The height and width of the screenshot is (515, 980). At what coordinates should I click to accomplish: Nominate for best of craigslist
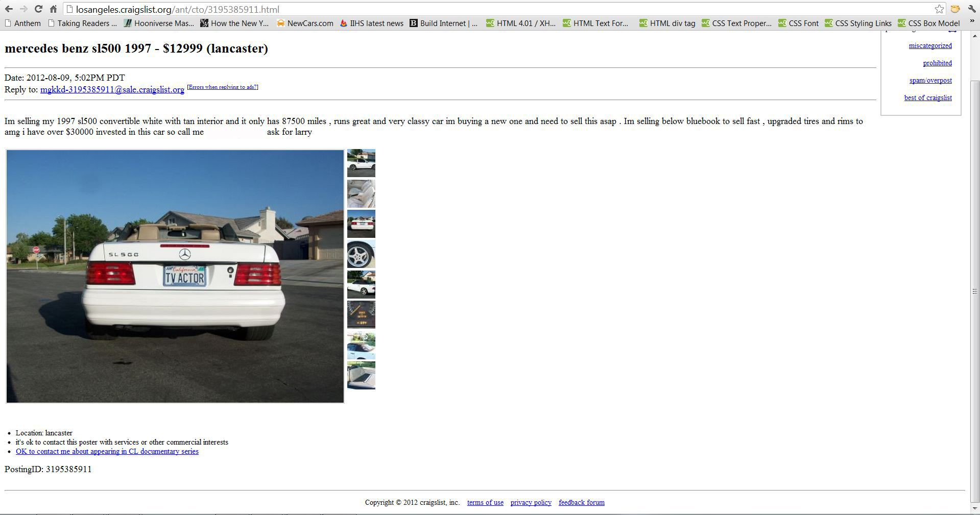pos(928,97)
